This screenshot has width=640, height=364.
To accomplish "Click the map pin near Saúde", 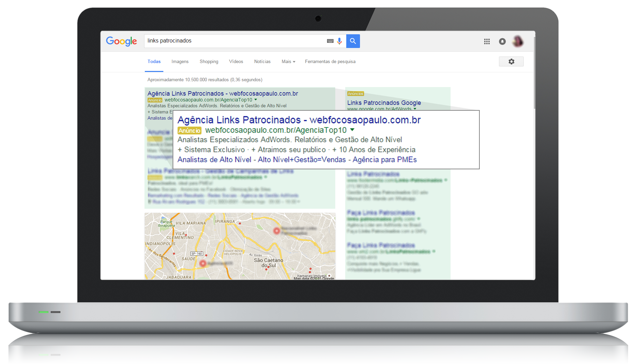I will point(203,263).
